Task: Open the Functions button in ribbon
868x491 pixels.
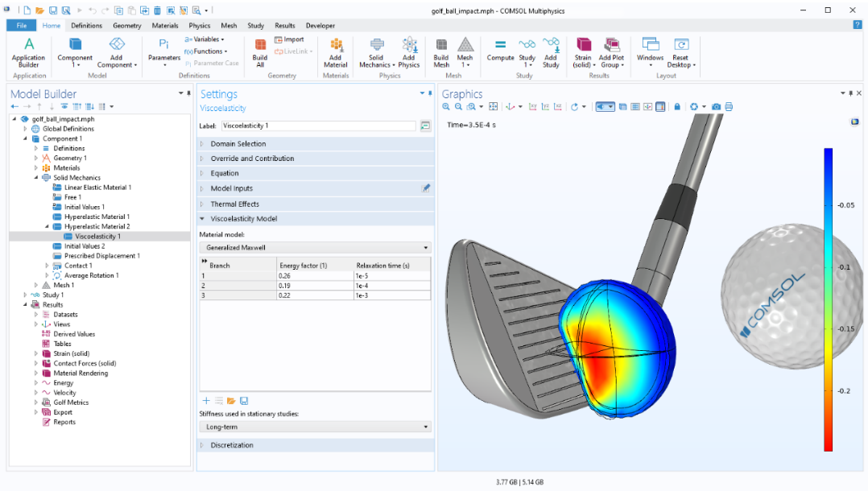Action: (x=205, y=52)
